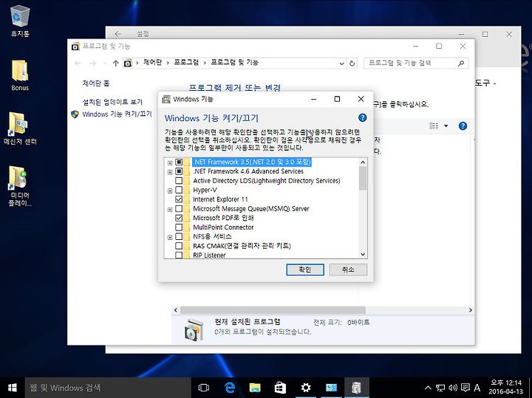Click the IME language indicator A
532x398 pixels.
477,388
